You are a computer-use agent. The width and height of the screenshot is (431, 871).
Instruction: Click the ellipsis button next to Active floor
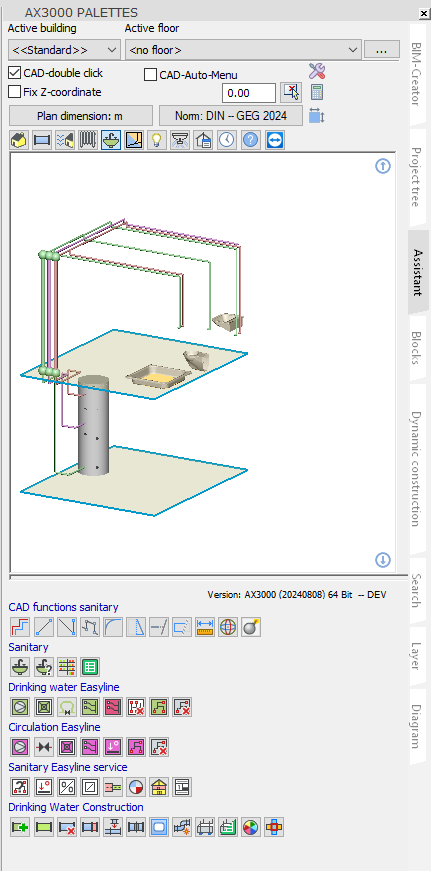[x=382, y=49]
